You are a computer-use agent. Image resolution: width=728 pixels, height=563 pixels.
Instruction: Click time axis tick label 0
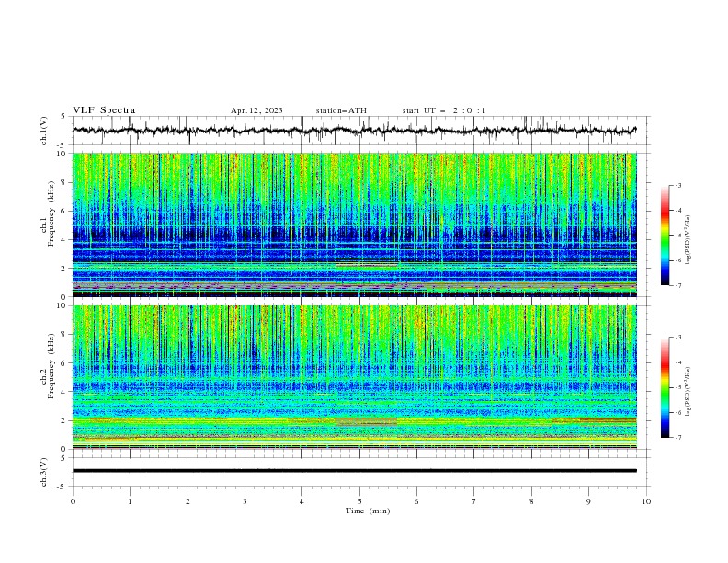[x=73, y=501]
